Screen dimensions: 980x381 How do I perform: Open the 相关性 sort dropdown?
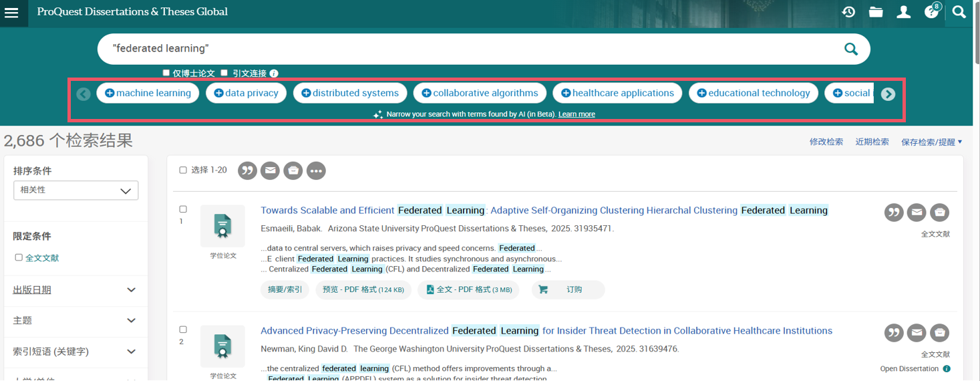tap(75, 190)
